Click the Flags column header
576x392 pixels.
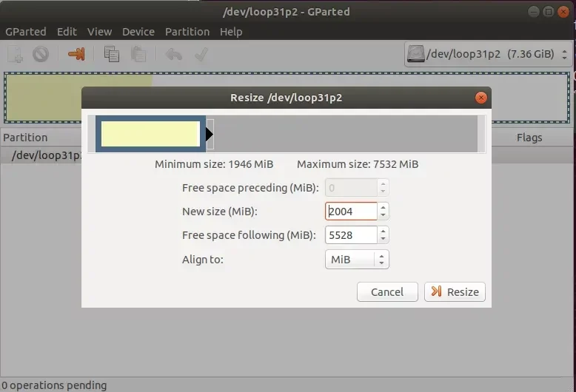(529, 138)
